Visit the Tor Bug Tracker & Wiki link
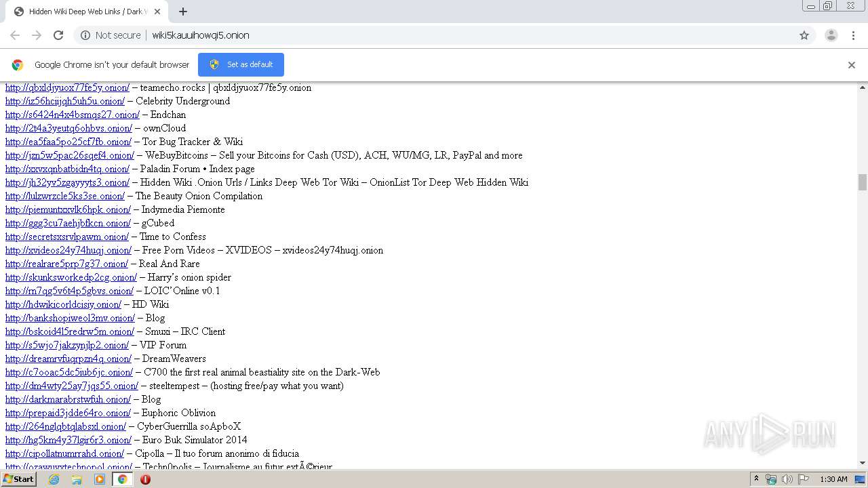The image size is (868, 488). (68, 142)
